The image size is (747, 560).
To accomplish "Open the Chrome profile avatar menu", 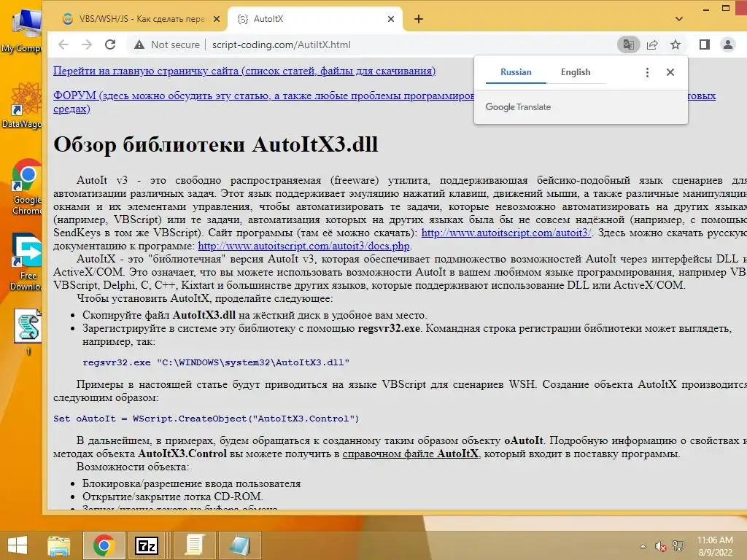I will [x=728, y=44].
